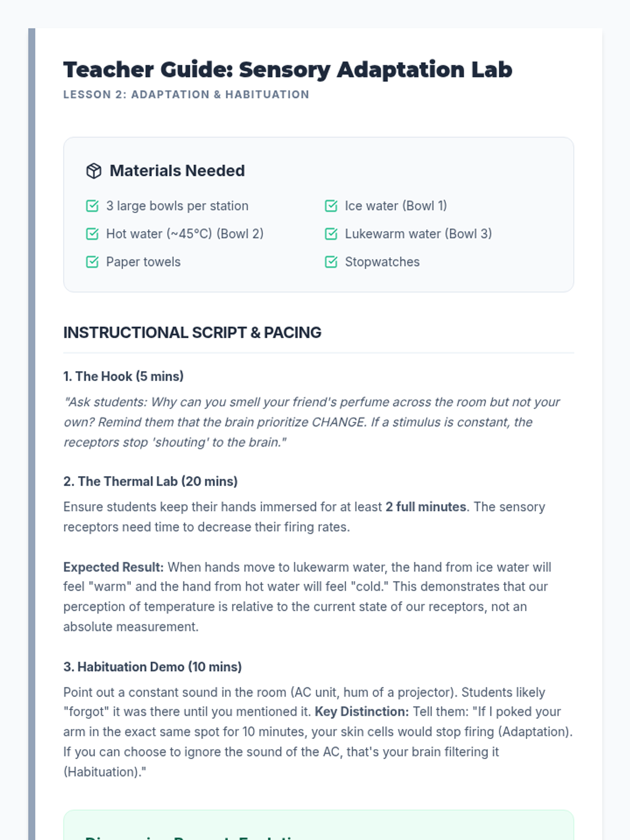
Task: Click the green discussion box at page bottom
Action: [x=319, y=825]
